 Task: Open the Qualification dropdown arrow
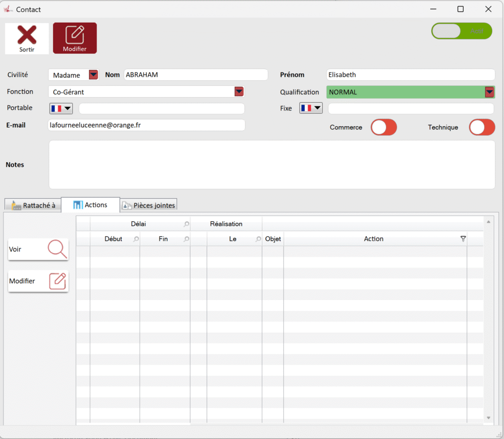click(489, 92)
